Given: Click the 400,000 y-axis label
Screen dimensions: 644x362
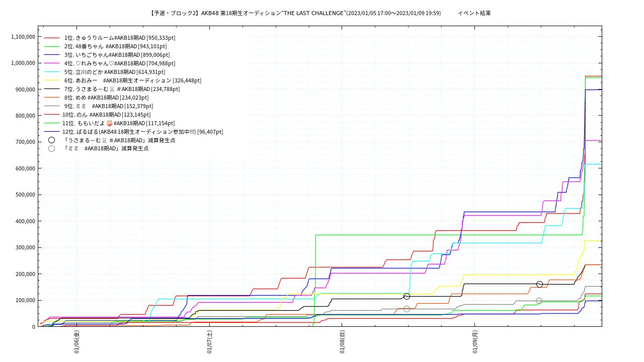Looking at the screenshot, I should click(26, 221).
